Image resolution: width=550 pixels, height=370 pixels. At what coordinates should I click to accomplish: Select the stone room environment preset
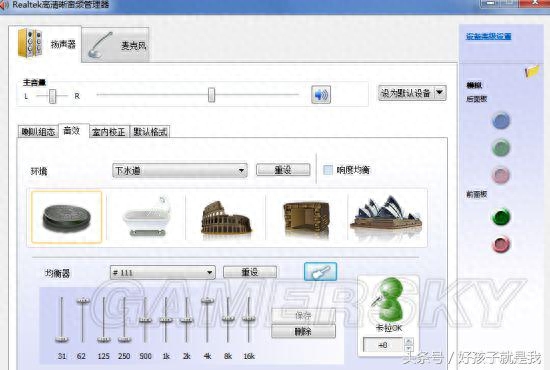(306, 217)
